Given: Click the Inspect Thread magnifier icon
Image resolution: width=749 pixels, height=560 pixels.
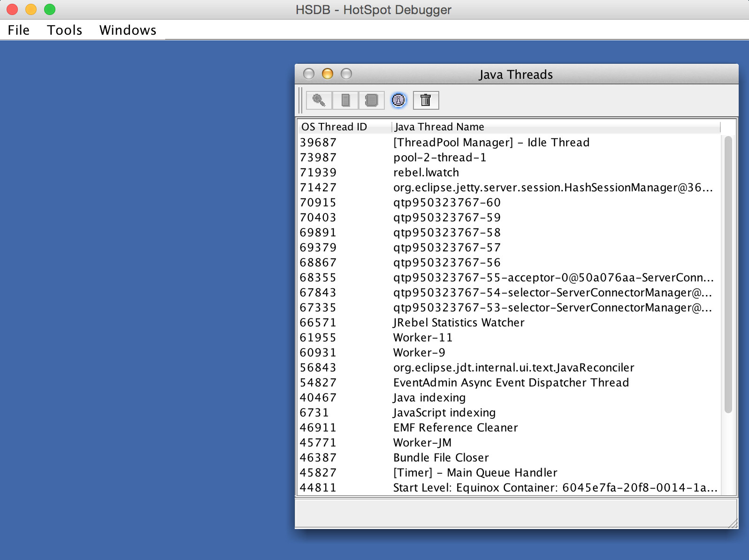Looking at the screenshot, I should point(319,100).
